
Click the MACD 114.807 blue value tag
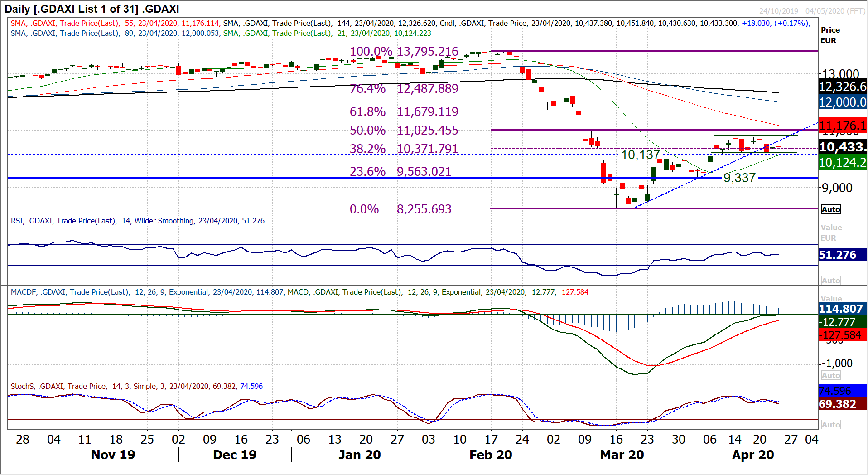pos(843,309)
